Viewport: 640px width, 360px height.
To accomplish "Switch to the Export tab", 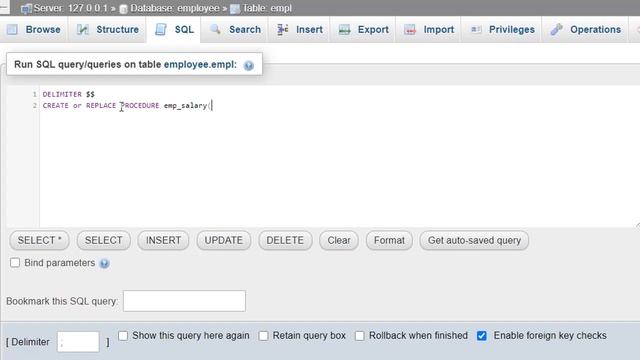I will tap(363, 29).
